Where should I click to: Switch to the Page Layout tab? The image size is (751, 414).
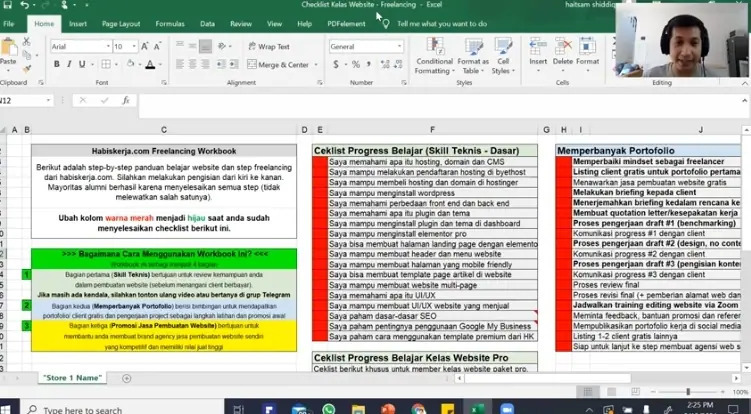pyautogui.click(x=121, y=23)
